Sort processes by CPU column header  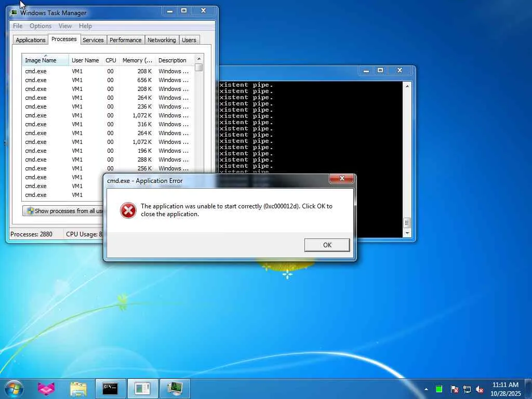click(x=111, y=60)
